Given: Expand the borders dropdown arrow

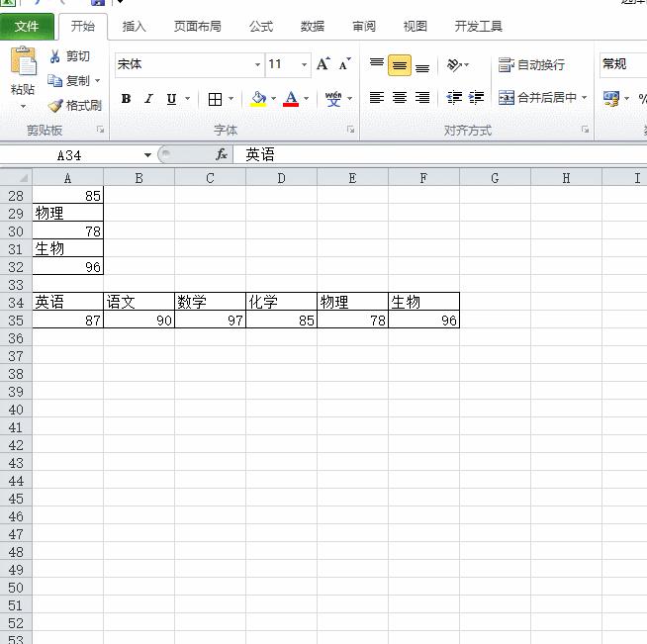Looking at the screenshot, I should pyautogui.click(x=231, y=99).
